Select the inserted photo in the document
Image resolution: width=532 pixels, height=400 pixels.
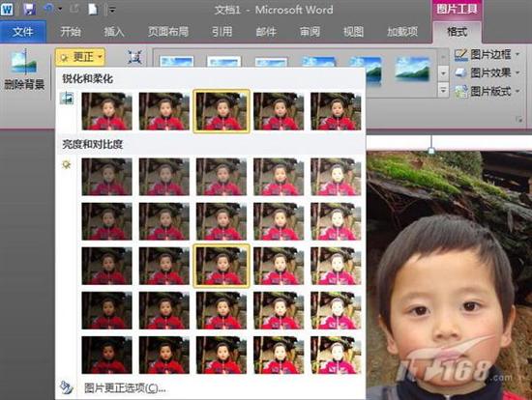click(x=449, y=274)
